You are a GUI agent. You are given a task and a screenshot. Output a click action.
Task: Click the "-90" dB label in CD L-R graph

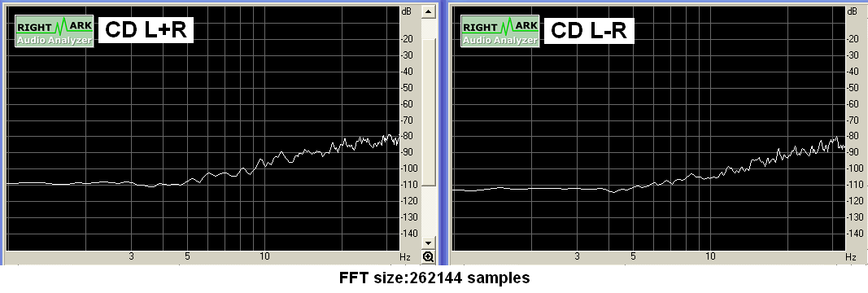tap(854, 152)
